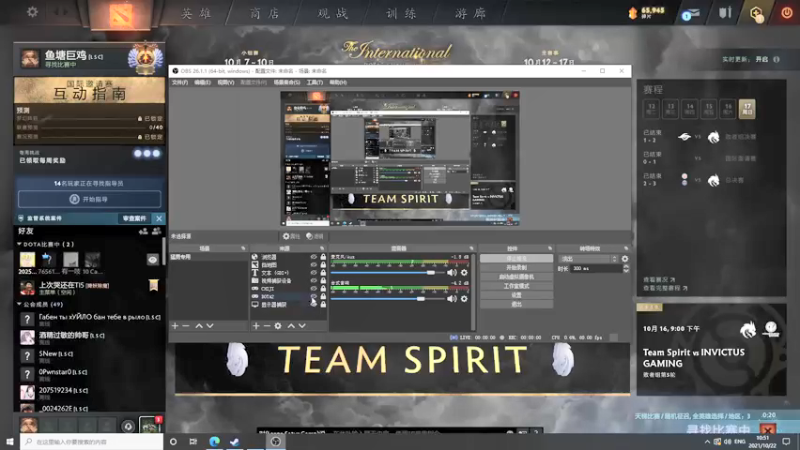Screen dimensions: 800x450
Task: Add a scene with the plus icon in OBS
Action: click(175, 326)
